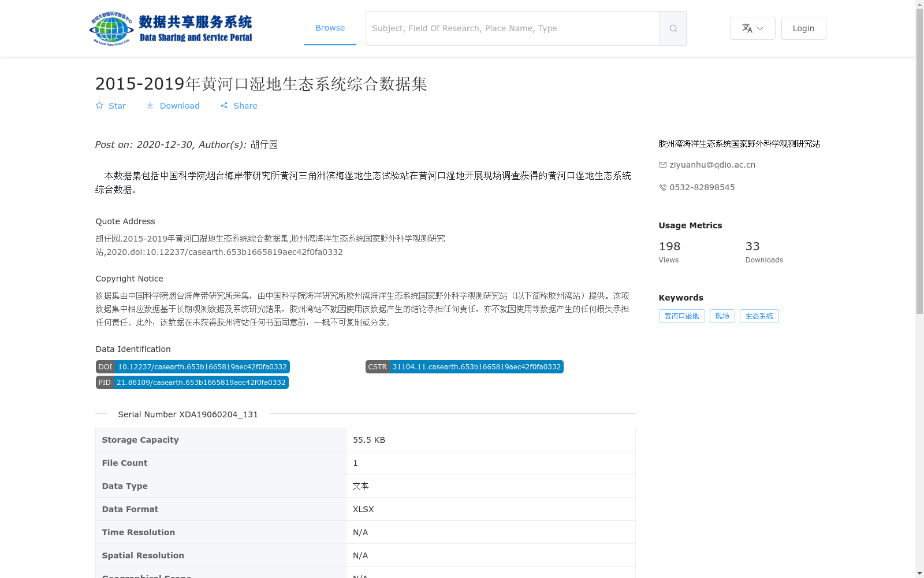This screenshot has width=924, height=578.
Task: Click the Storage Capacity value 55.5 KB
Action: [x=369, y=440]
